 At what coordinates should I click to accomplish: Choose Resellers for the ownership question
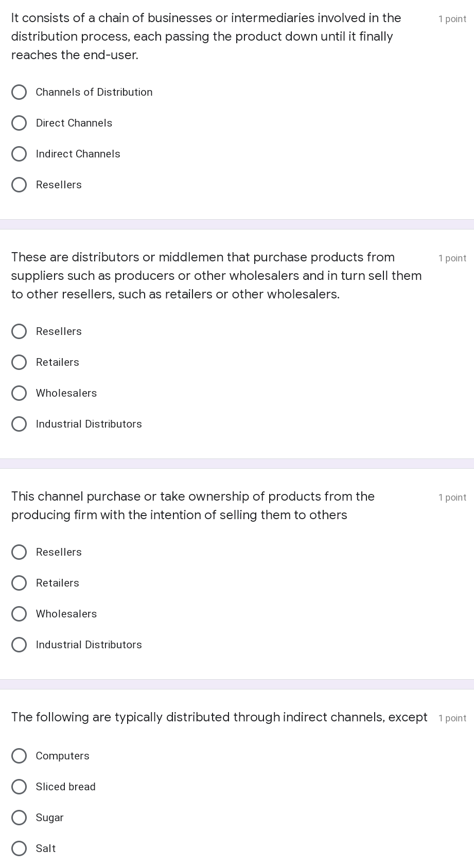click(x=19, y=552)
